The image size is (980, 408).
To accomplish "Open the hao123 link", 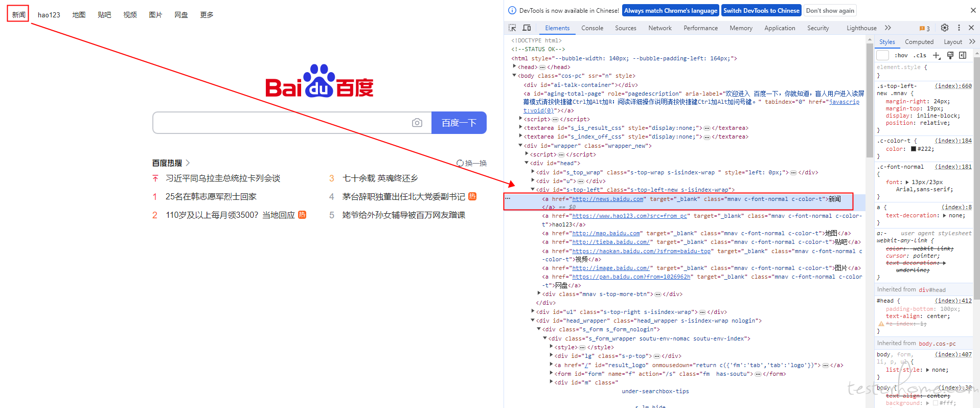I will tap(49, 15).
